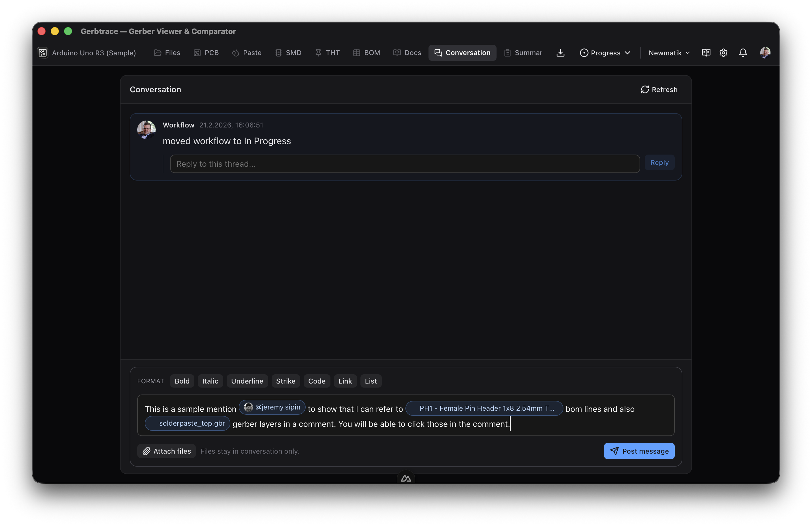Click the Arduino Uno R3 project icon
Image resolution: width=812 pixels, height=526 pixels.
tap(43, 53)
